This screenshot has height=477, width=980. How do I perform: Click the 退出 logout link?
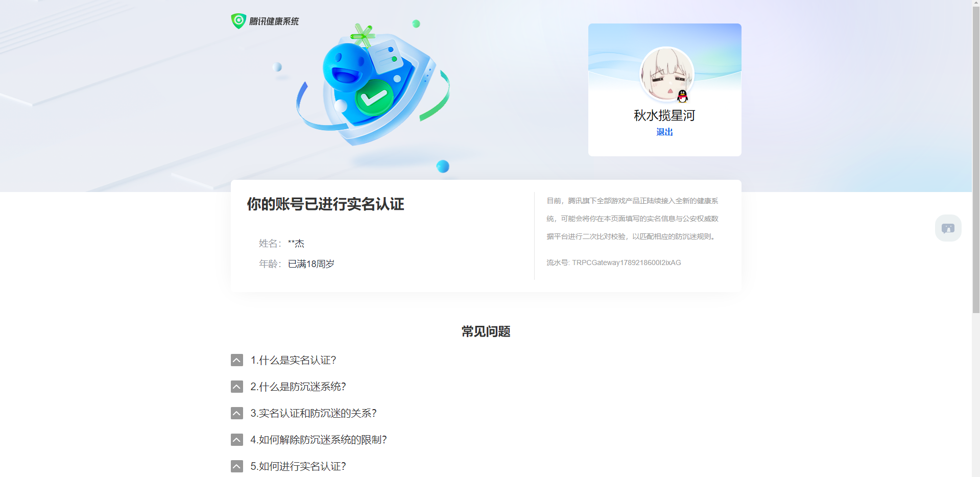pos(664,132)
